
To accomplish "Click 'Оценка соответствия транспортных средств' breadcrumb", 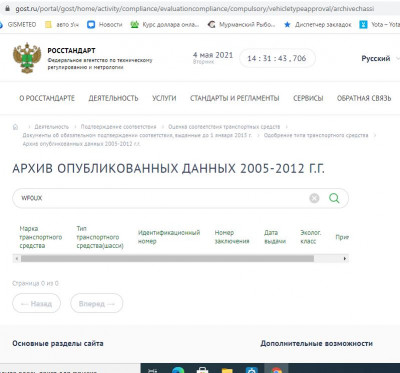I will (x=224, y=127).
